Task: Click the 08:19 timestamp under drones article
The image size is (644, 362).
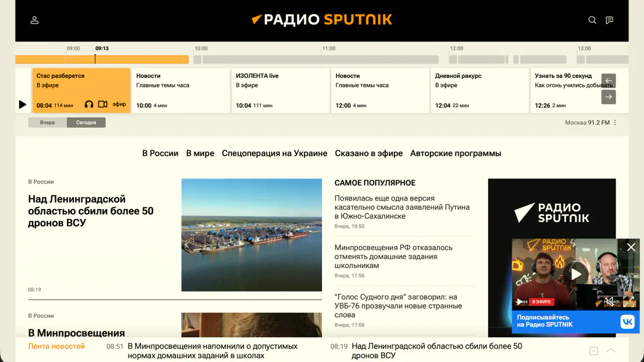Action: (x=35, y=290)
